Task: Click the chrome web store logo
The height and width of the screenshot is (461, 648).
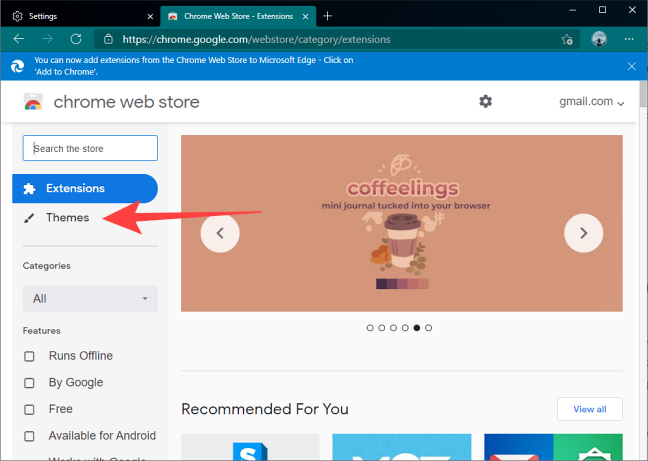Action: [33, 102]
